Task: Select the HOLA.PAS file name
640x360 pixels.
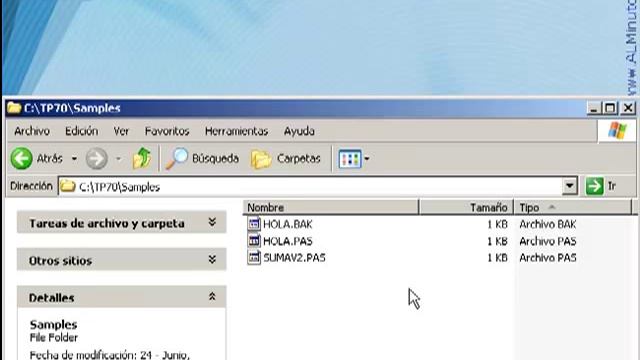Action: [288, 241]
